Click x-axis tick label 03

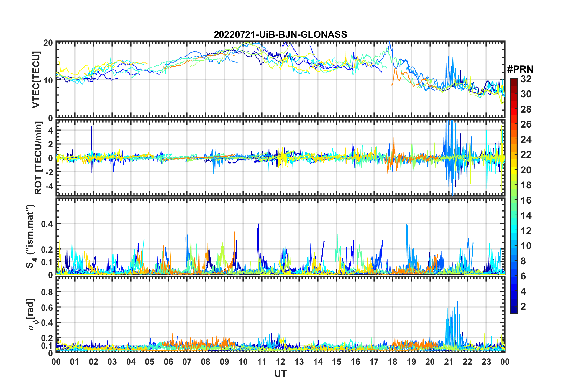point(112,362)
